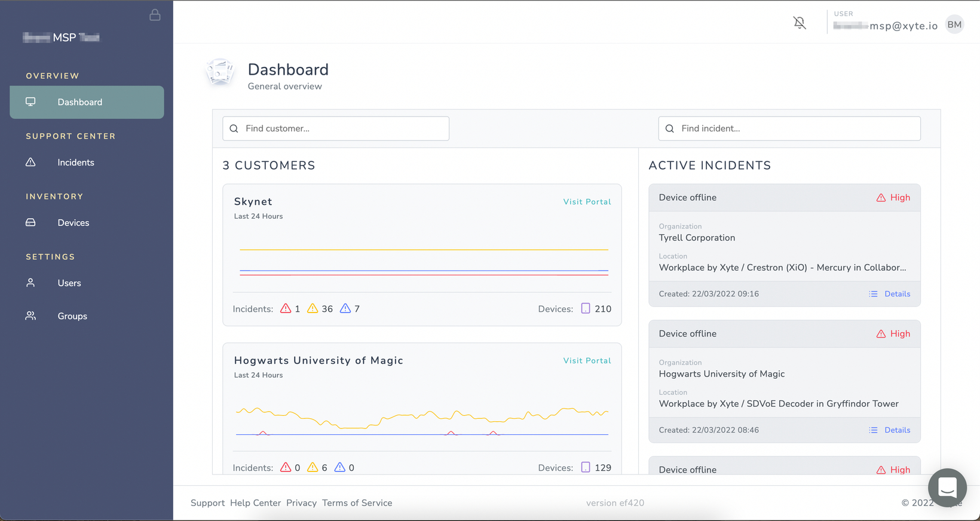The height and width of the screenshot is (521, 980).
Task: Click High severity icon on Tyrell incident
Action: click(x=881, y=198)
